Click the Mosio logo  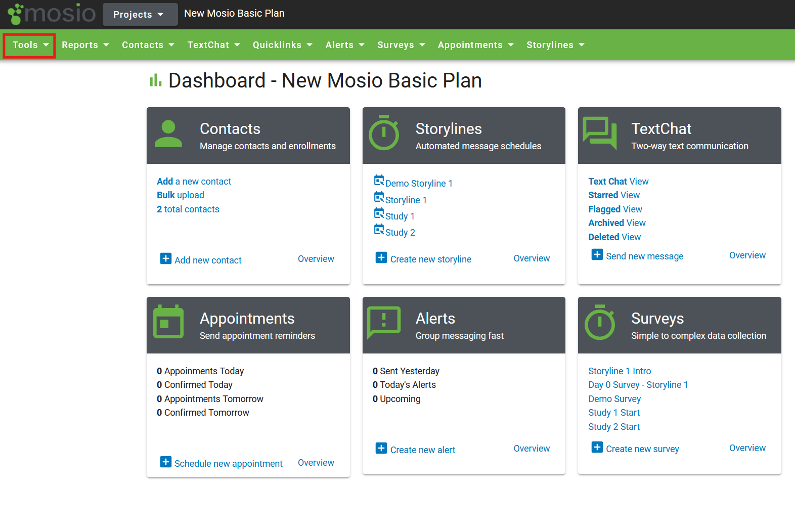click(x=51, y=14)
